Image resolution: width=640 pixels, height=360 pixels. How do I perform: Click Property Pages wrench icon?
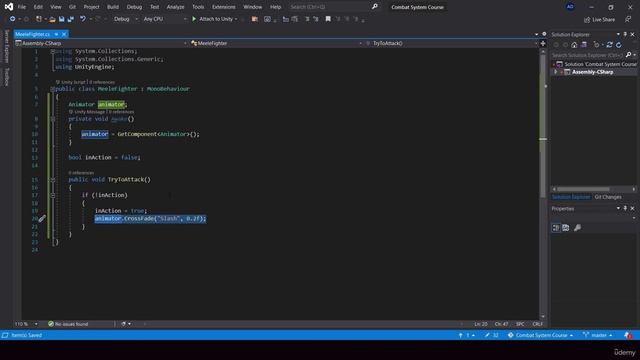point(577,228)
